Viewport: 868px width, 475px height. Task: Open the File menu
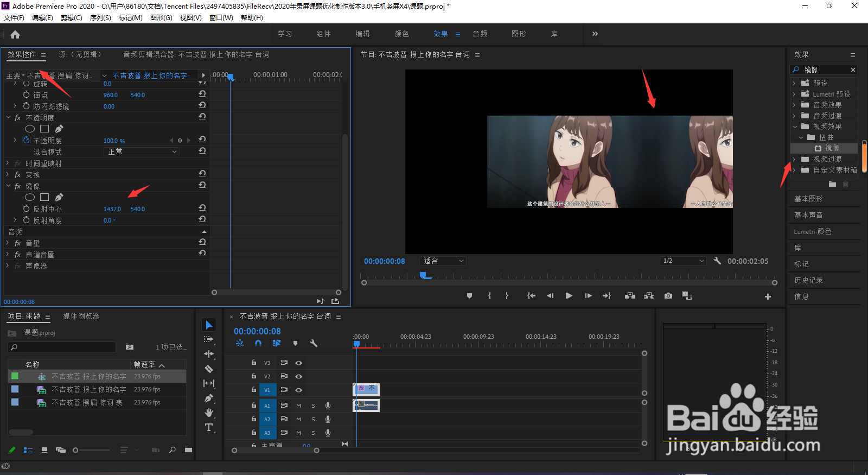14,18
